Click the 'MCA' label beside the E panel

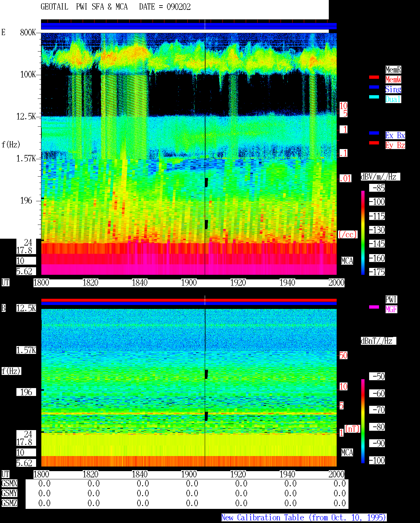pyautogui.click(x=347, y=261)
